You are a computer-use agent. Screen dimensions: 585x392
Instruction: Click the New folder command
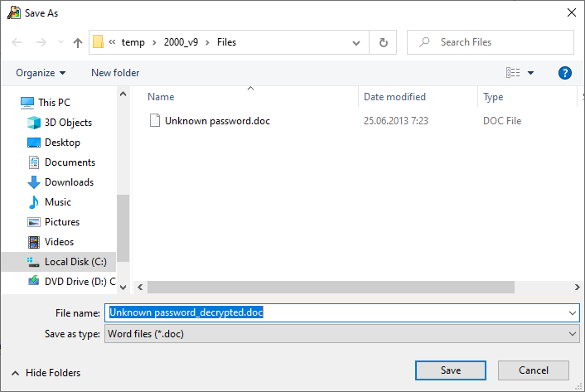115,73
